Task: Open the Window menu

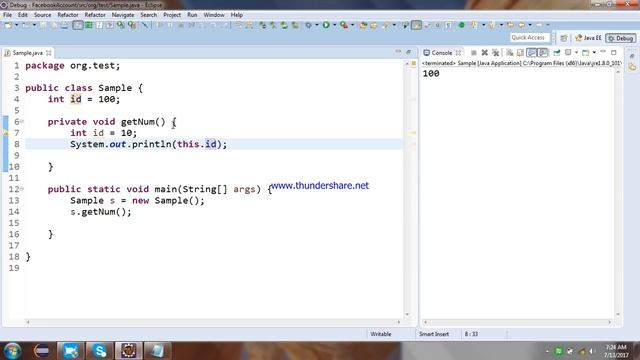Action: (214, 15)
